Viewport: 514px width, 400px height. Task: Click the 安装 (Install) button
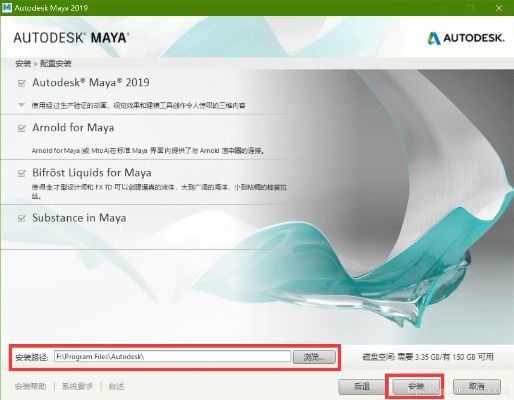(415, 386)
